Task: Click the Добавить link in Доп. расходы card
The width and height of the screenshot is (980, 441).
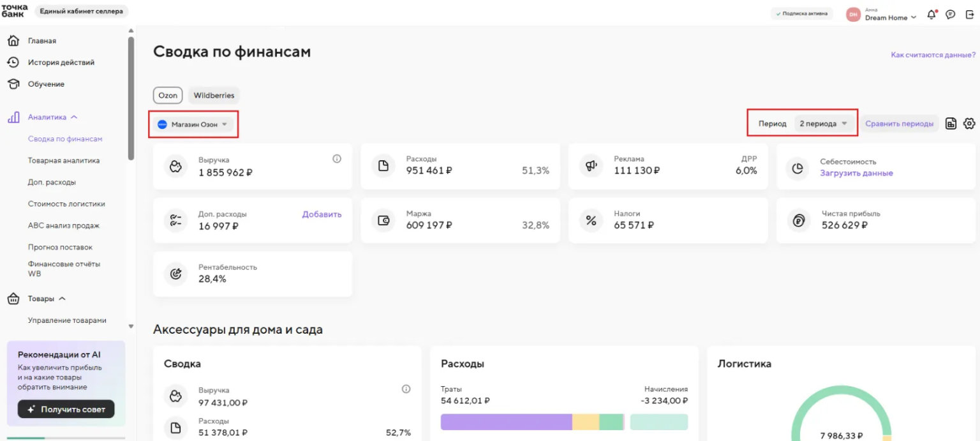Action: click(x=322, y=214)
